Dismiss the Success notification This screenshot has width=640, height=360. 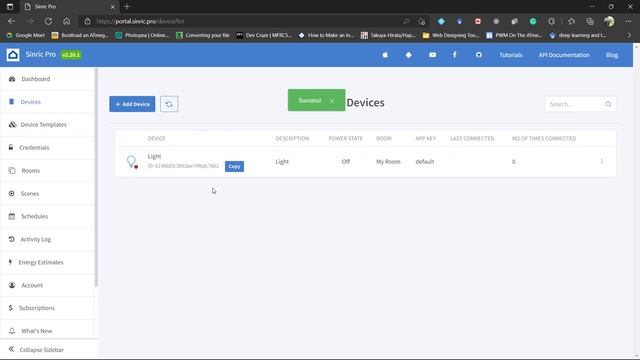tap(332, 101)
